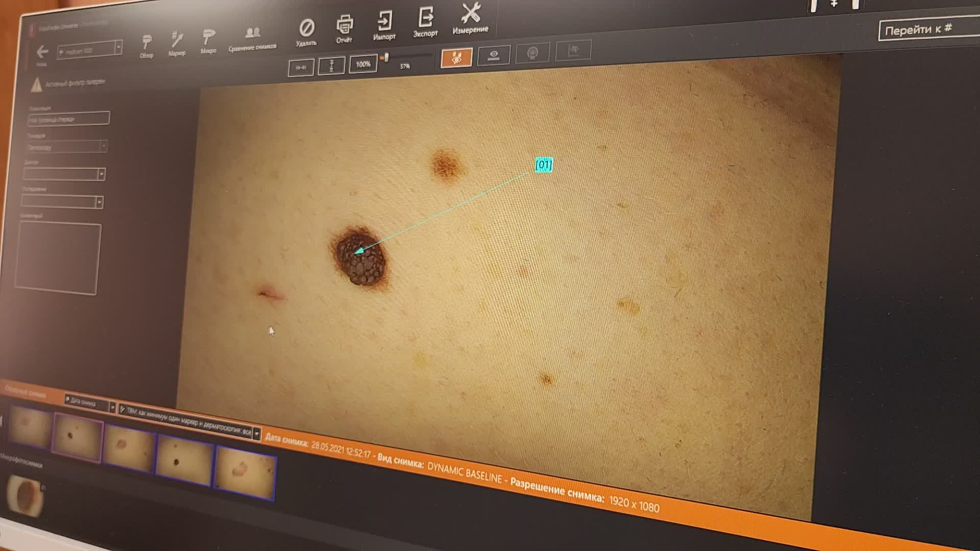Select the fifth overview thumbnail
980x551 pixels.
[x=246, y=473]
